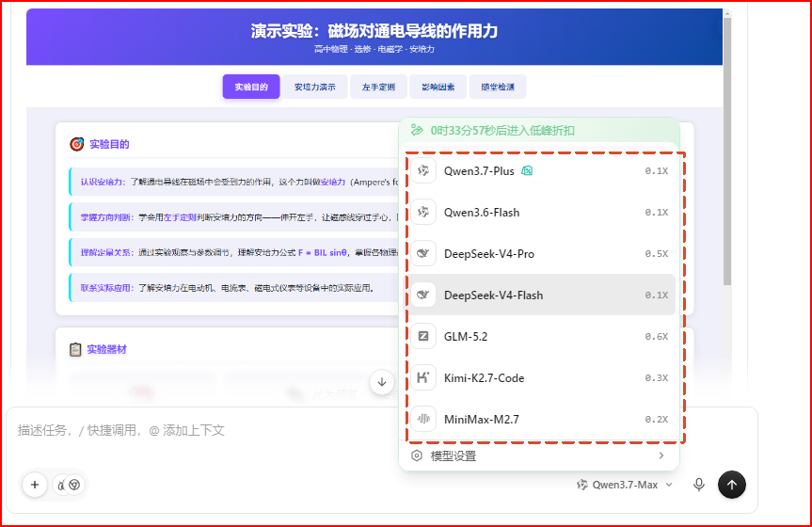812x527 pixels.
Task: Select the GLM-5.2 model
Action: 539,336
